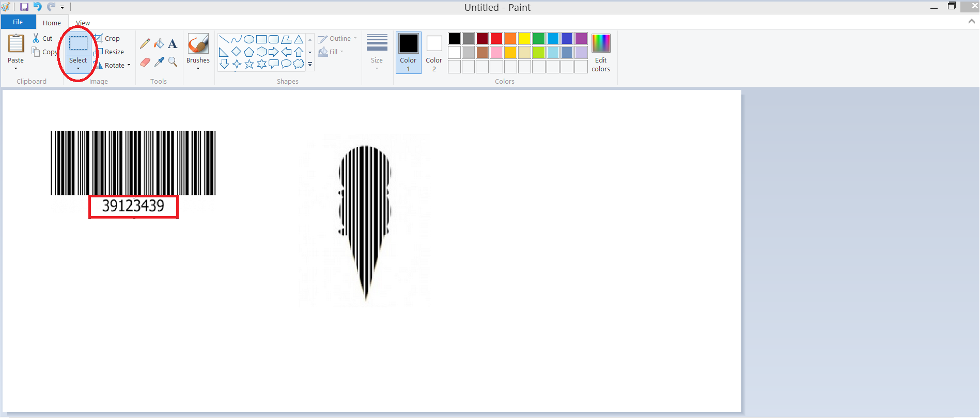
Task: Select the Eraser tool
Action: pos(145,62)
